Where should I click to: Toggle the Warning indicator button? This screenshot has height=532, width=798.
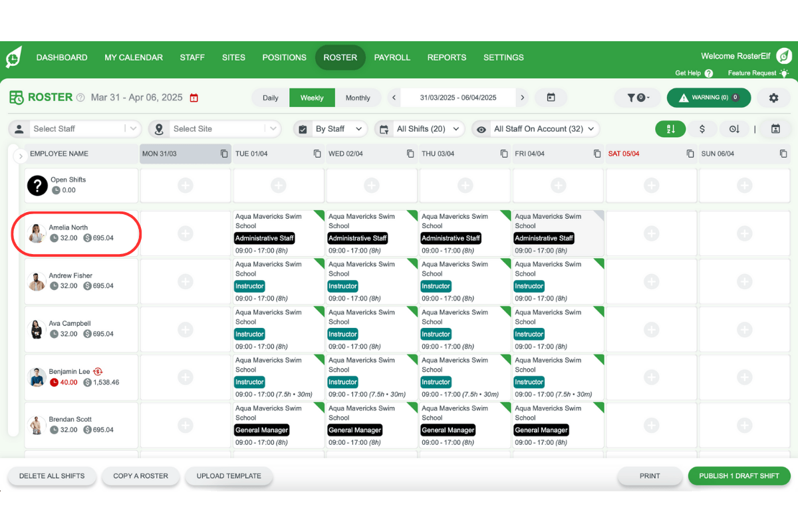[708, 97]
